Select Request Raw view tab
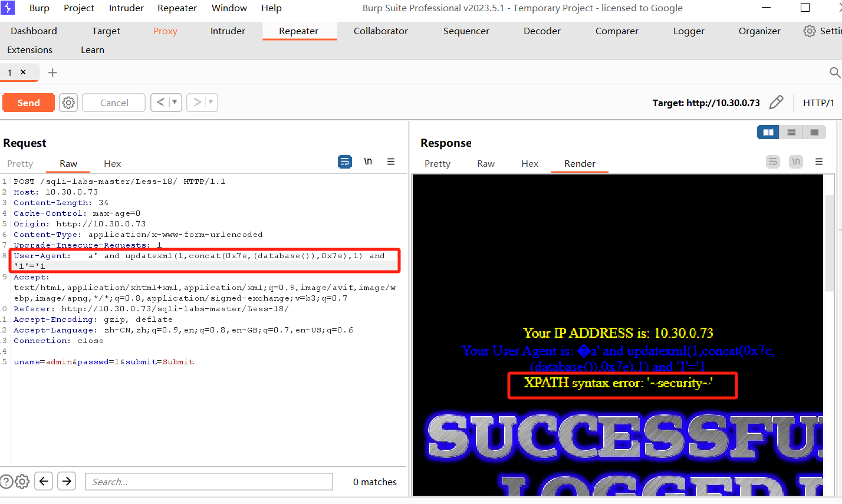The width and height of the screenshot is (842, 504). (68, 164)
